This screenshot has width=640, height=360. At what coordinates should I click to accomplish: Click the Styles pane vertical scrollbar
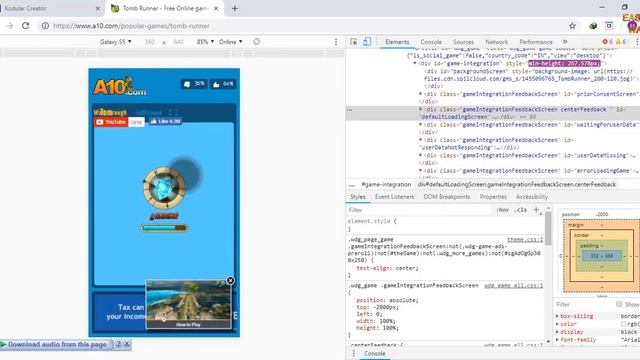click(548, 229)
